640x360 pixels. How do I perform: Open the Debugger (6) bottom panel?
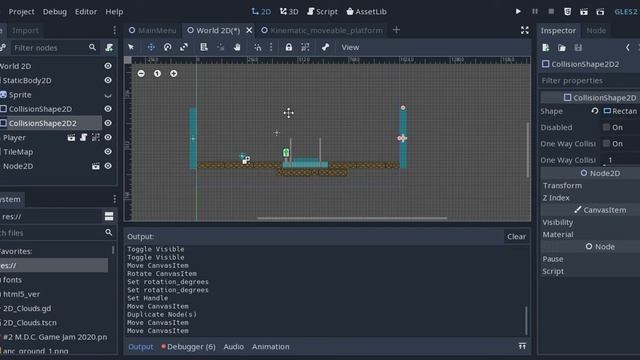188,347
